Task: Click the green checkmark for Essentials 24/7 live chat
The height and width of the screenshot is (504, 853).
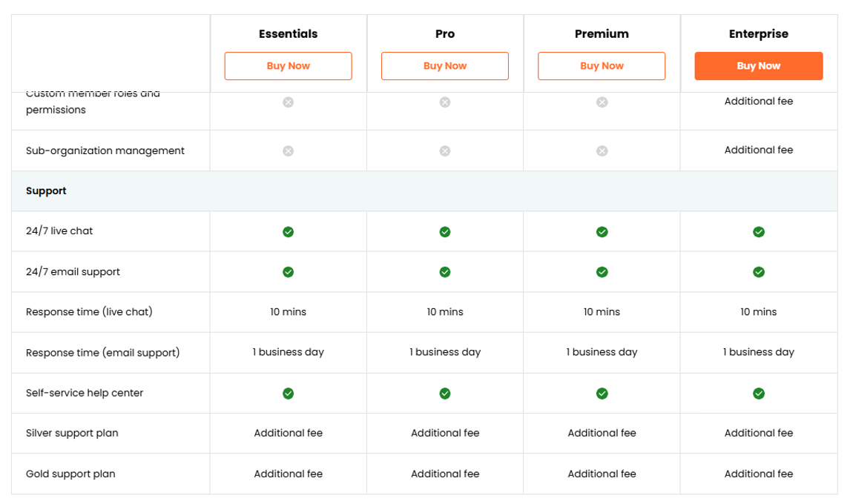Action: pyautogui.click(x=288, y=231)
